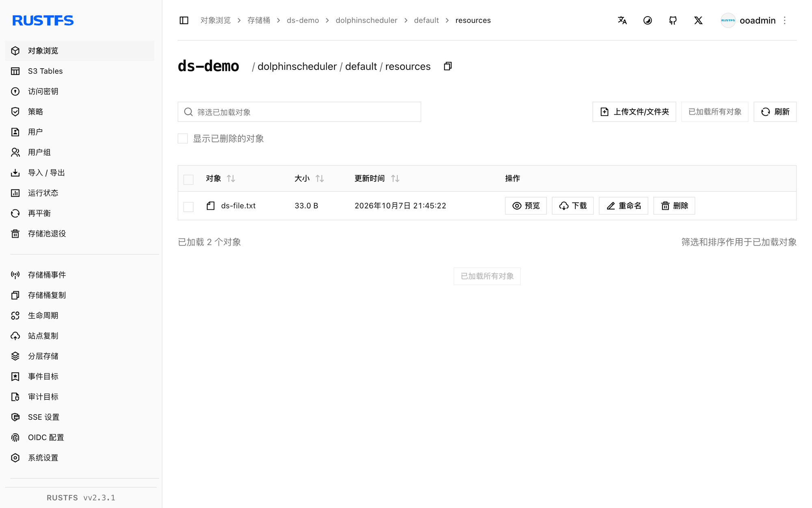Sort by 更新时间 column arrows
The image size is (812, 508).
395,178
